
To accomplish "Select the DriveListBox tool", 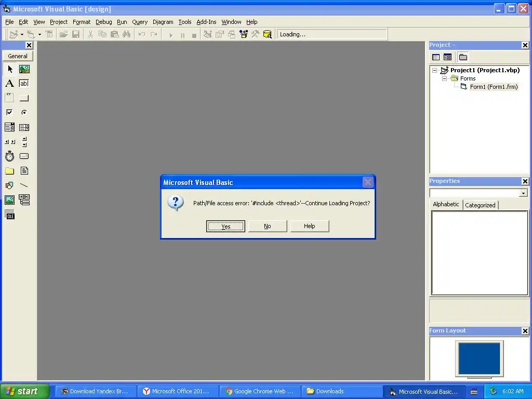I will pyautogui.click(x=24, y=156).
